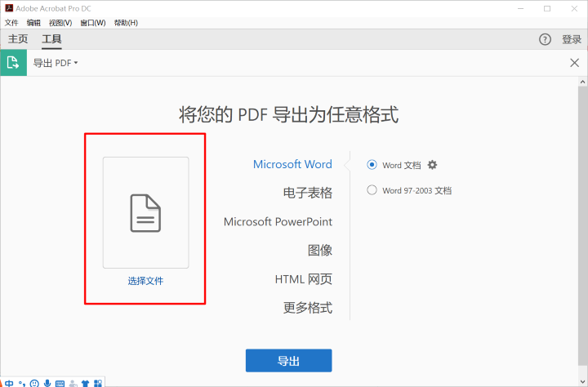Choose the 电子表格 export format
Image resolution: width=588 pixels, height=387 pixels.
click(307, 193)
